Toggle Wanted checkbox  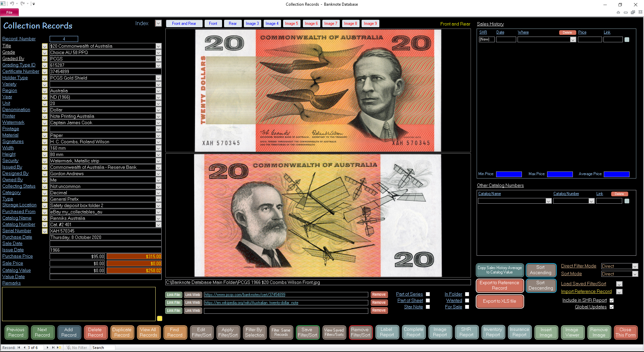pos(467,301)
